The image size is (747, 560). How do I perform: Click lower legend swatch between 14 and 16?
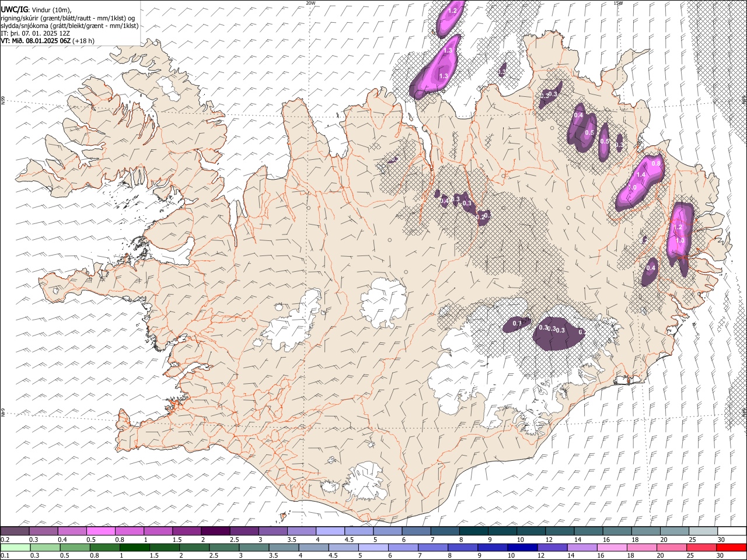[x=581, y=548]
